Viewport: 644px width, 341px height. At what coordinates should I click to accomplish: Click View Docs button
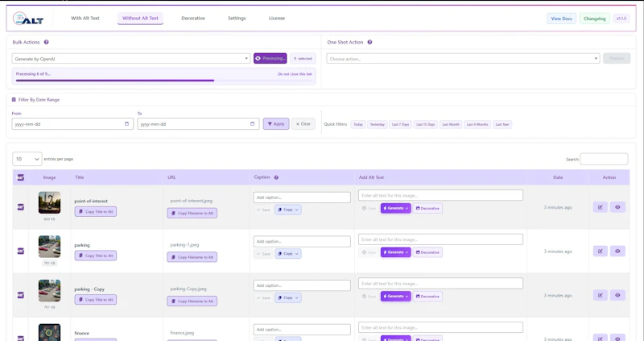(561, 19)
